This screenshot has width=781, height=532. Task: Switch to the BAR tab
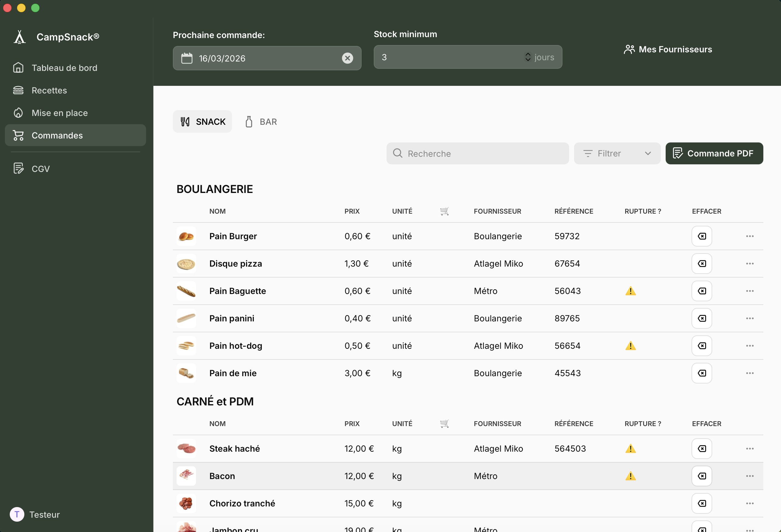click(x=261, y=122)
